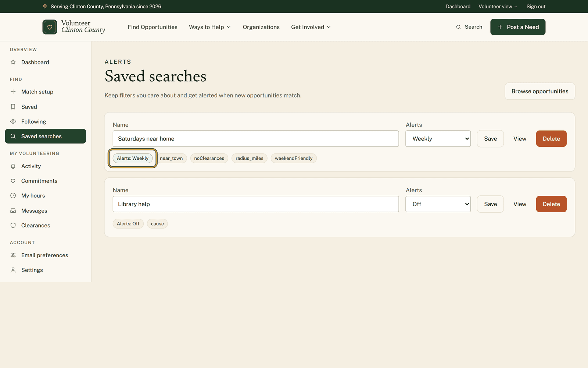This screenshot has width=588, height=368.
Task: Click the Saved searches page heading
Action: (155, 76)
